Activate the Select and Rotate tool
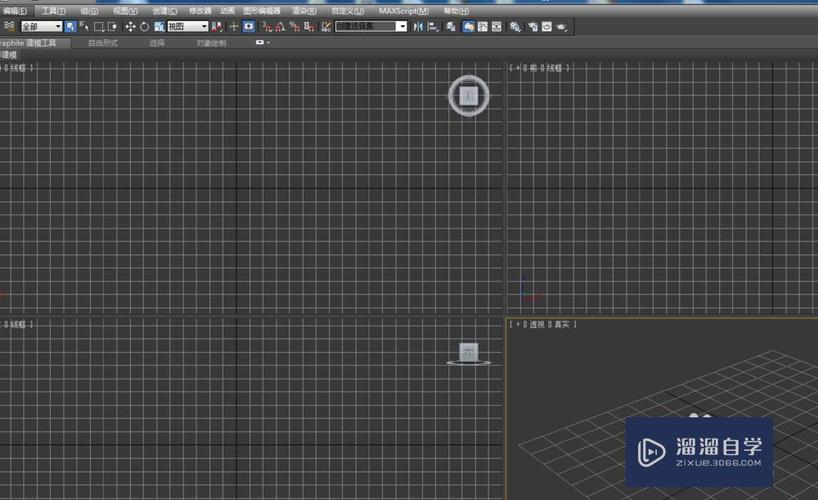This screenshot has height=500, width=818. click(145, 26)
